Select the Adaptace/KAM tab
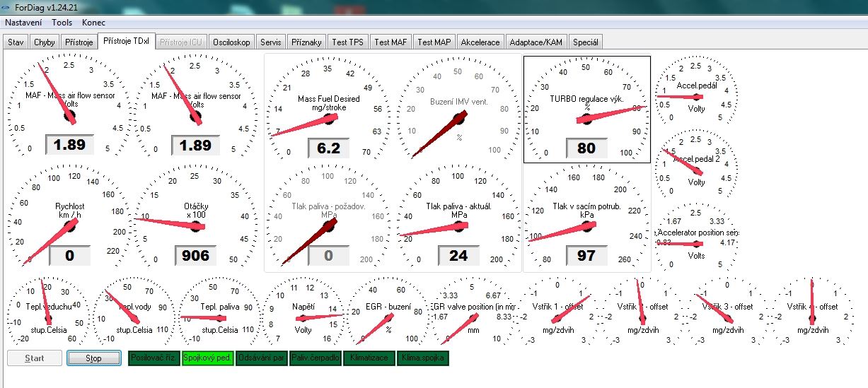 pyautogui.click(x=536, y=42)
